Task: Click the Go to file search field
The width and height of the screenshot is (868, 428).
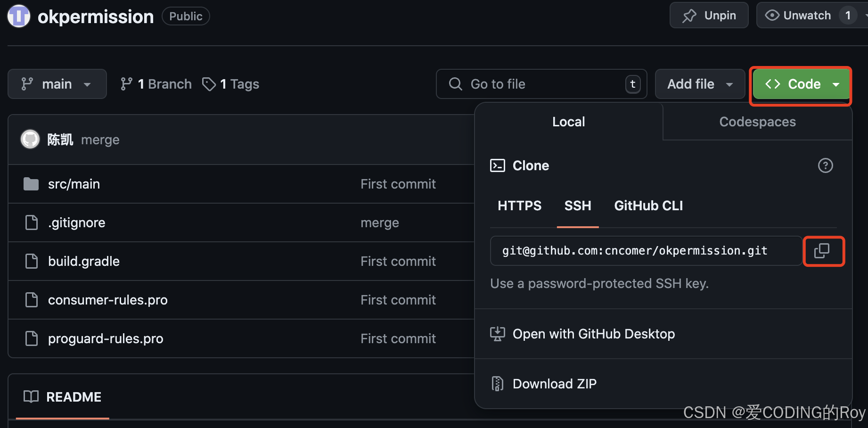Action: coord(541,84)
